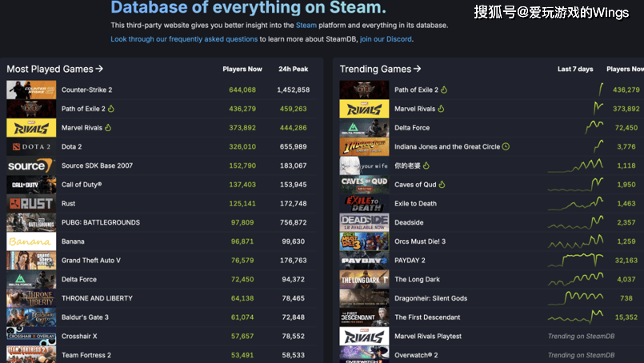Open Indiana Jones and the Great Circle
Image resolution: width=644 pixels, height=363 pixels.
pyautogui.click(x=447, y=146)
